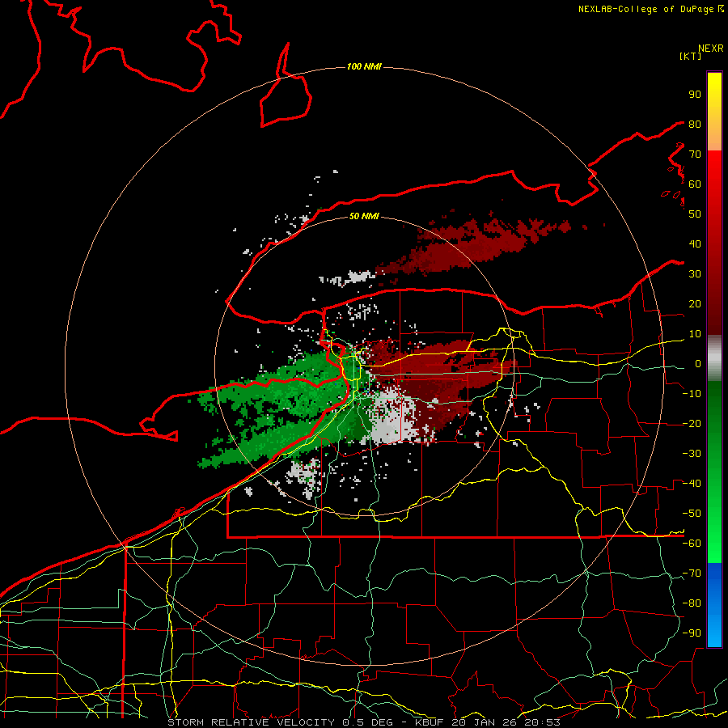Click the 60 value on velocity scale
728x728 pixels.
pyautogui.click(x=695, y=184)
